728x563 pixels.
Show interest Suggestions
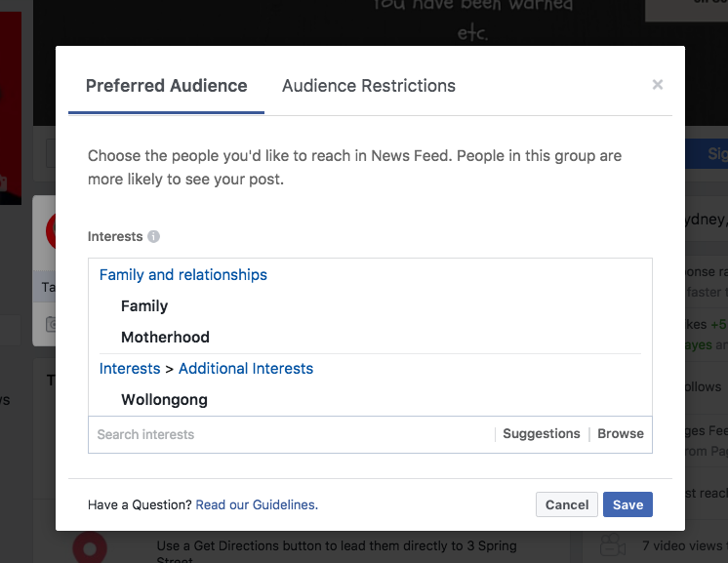click(542, 433)
